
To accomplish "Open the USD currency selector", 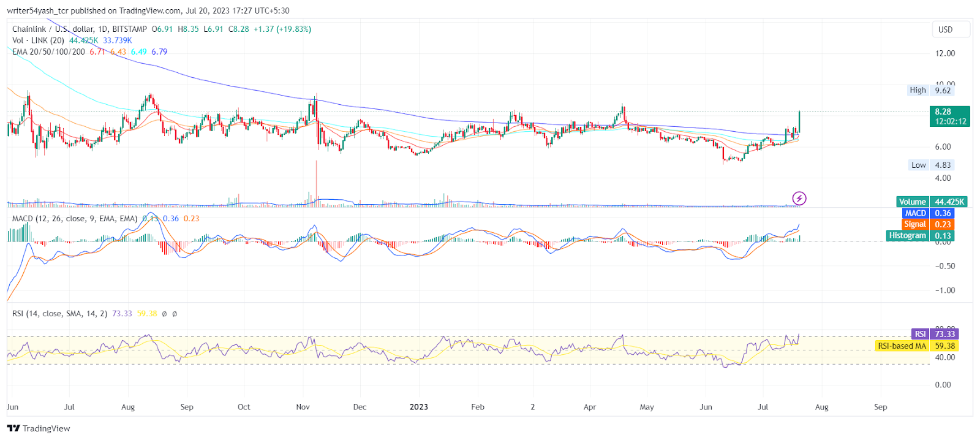I will point(951,29).
